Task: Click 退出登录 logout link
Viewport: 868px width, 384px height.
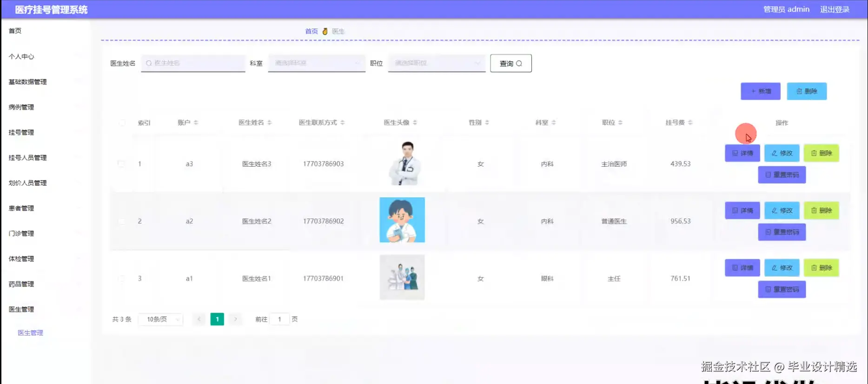Action: point(835,9)
